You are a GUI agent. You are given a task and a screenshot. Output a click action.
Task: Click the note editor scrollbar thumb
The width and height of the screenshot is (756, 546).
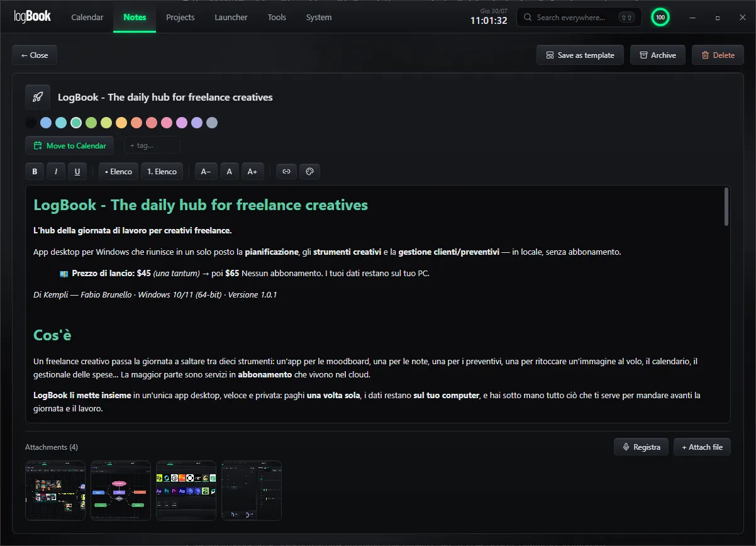point(726,206)
